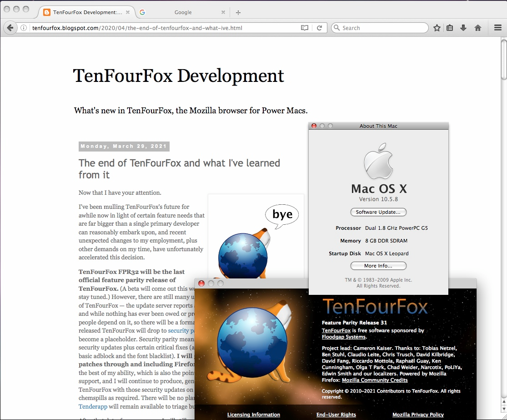Close the About This Mac window
Image resolution: width=507 pixels, height=420 pixels.
tap(314, 126)
